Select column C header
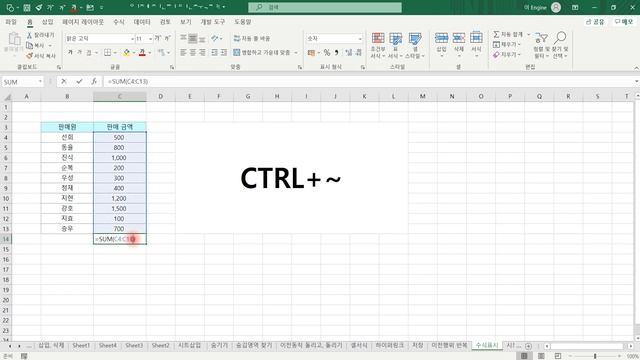Screen dimensions: 640x360 coord(120,96)
